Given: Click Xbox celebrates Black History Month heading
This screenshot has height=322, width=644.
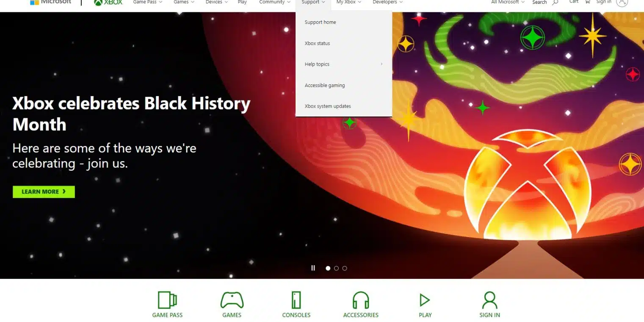Looking at the screenshot, I should (131, 114).
